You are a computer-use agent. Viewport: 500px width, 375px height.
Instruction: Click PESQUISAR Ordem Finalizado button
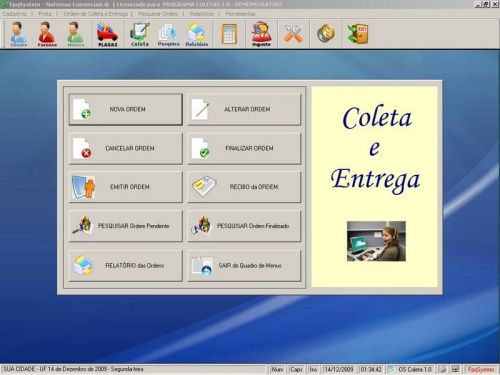(244, 226)
